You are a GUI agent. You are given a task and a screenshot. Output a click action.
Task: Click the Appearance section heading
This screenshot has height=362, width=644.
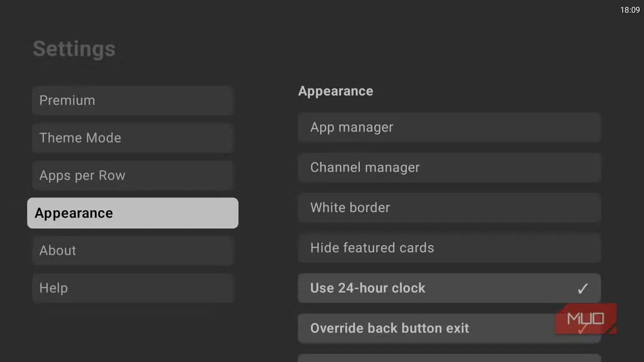(336, 91)
